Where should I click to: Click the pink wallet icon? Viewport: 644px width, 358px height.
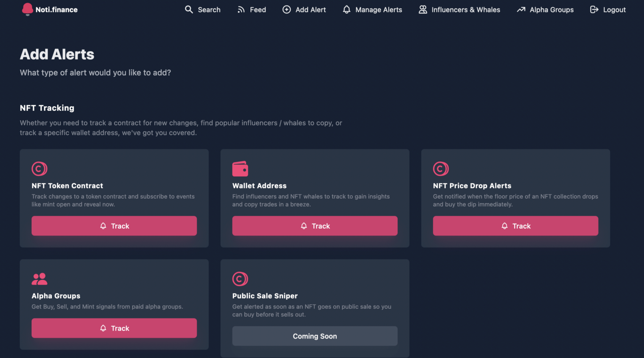coord(240,169)
